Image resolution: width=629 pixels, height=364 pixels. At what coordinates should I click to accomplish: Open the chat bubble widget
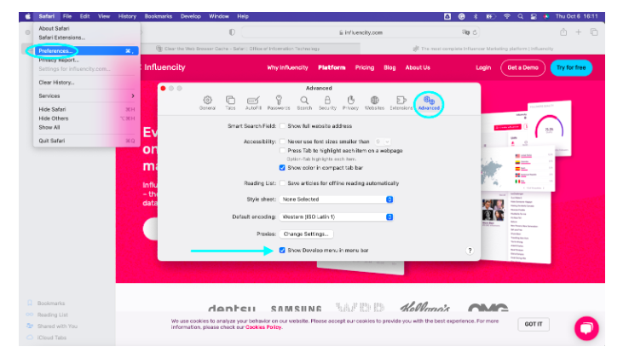click(x=586, y=328)
